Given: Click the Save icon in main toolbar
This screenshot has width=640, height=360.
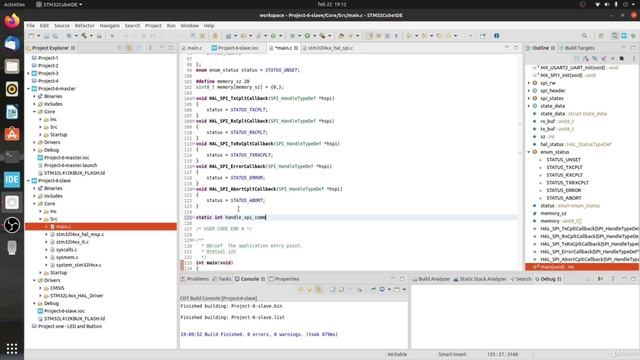Looking at the screenshot, I should [46, 36].
